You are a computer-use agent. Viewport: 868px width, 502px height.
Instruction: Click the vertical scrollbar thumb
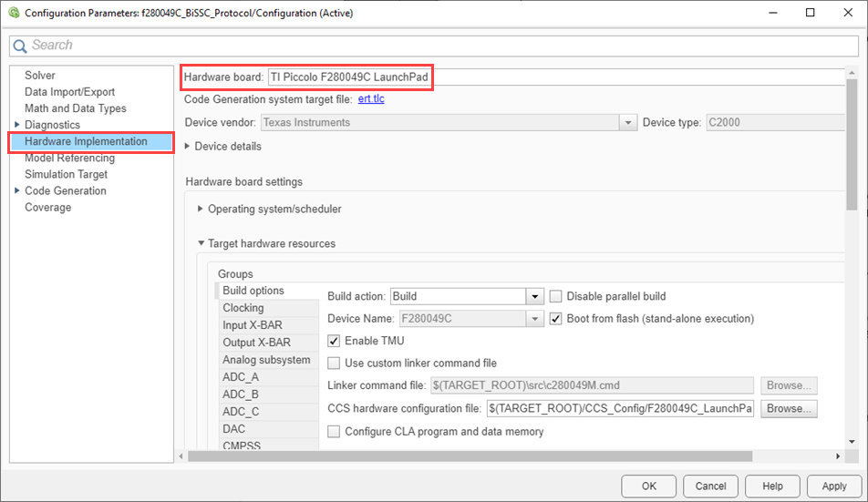point(852,145)
